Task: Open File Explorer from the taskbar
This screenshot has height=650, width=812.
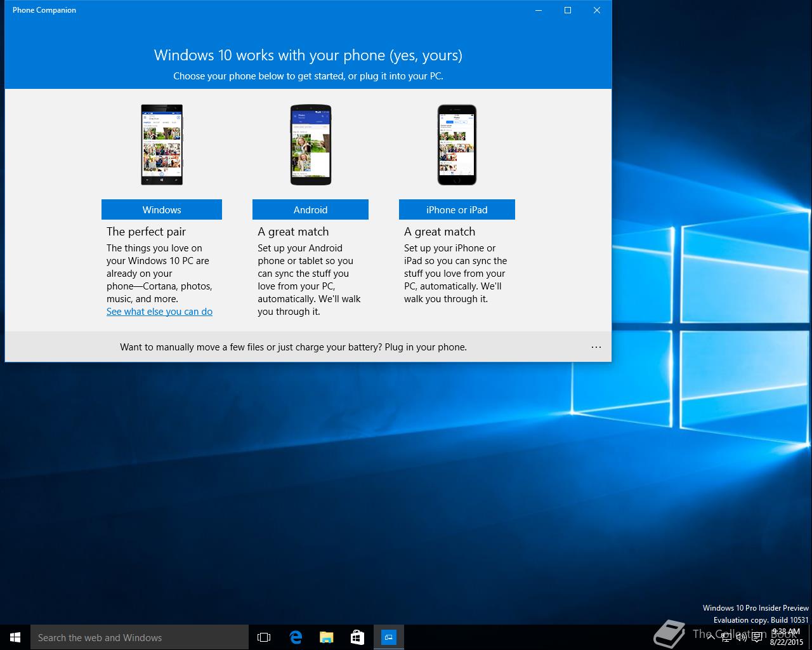Action: coord(326,637)
